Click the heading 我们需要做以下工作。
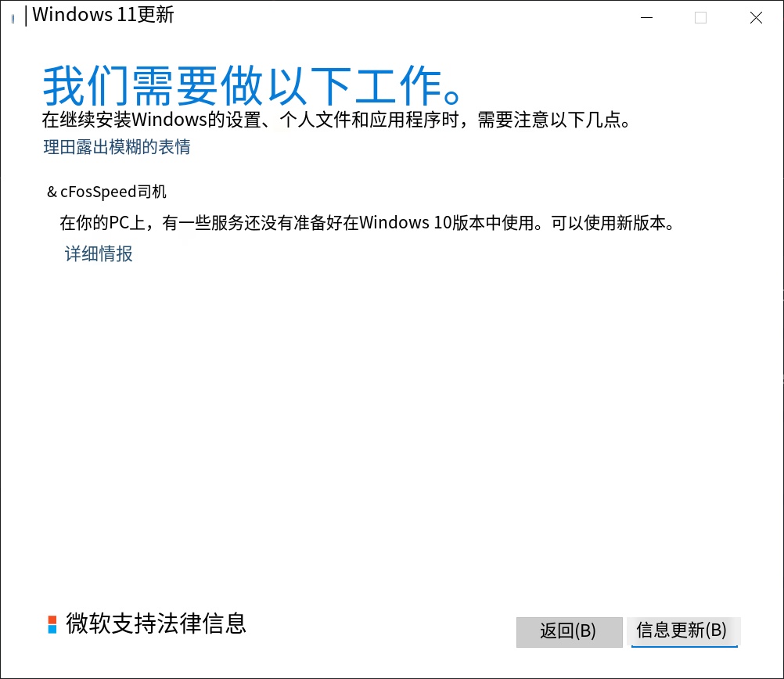 (x=252, y=85)
